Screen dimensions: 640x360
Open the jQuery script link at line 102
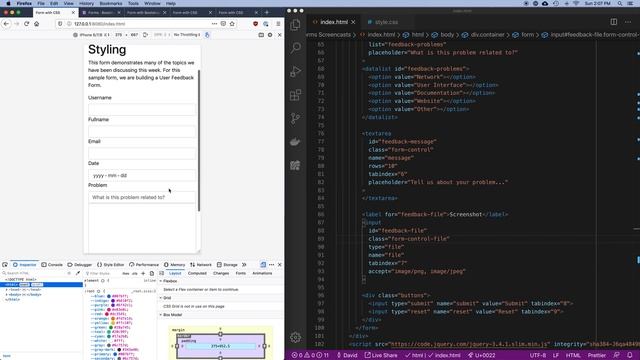tap(470, 344)
